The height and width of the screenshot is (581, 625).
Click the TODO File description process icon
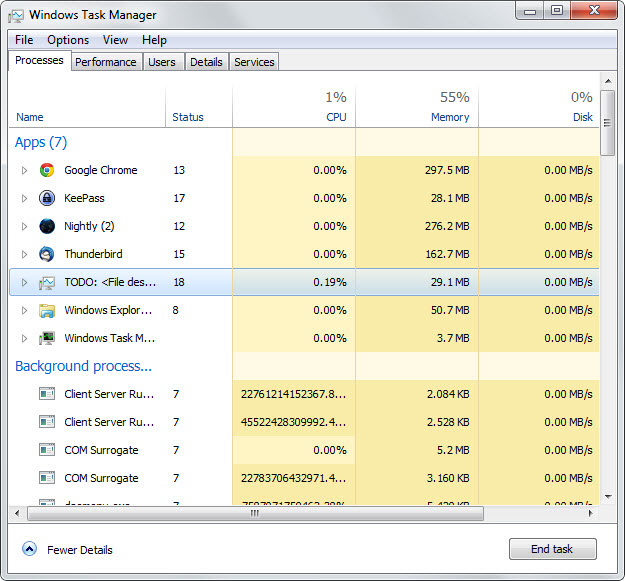47,283
